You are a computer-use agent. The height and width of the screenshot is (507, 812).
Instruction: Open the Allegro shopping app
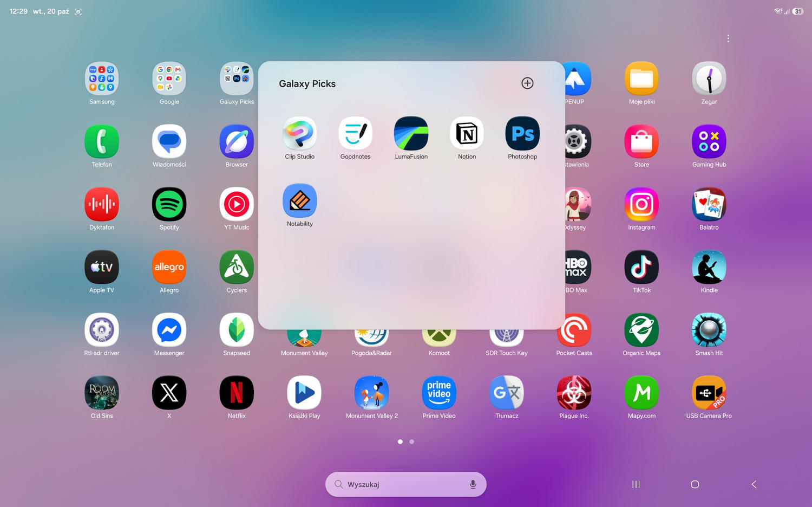[x=169, y=267]
